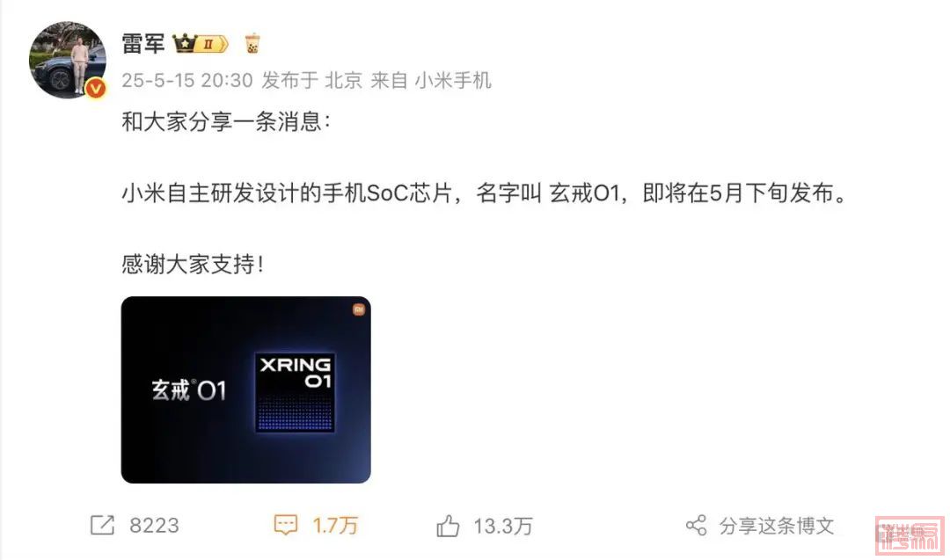Click the 小米手机 source link
This screenshot has height=560, width=950.
pos(453,81)
